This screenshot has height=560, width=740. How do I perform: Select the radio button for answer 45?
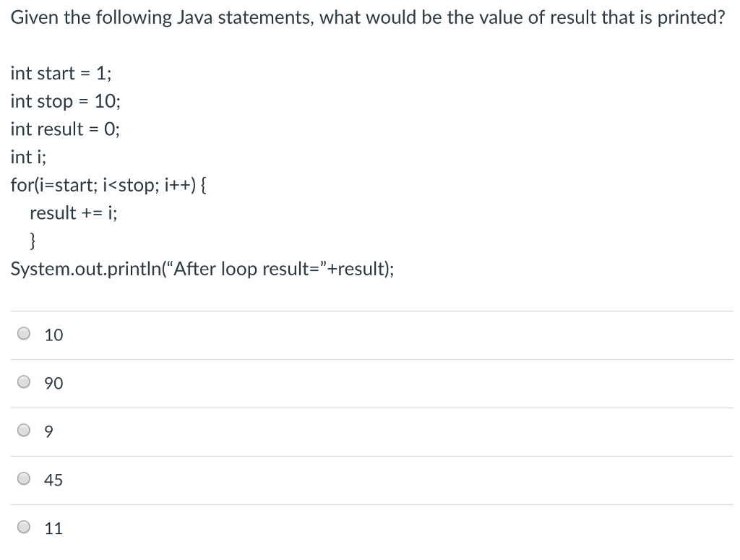pos(23,478)
